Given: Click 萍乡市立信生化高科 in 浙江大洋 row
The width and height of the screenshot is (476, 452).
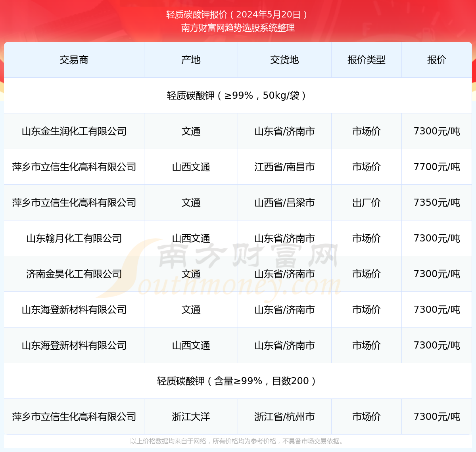Looking at the screenshot, I should click(74, 417).
